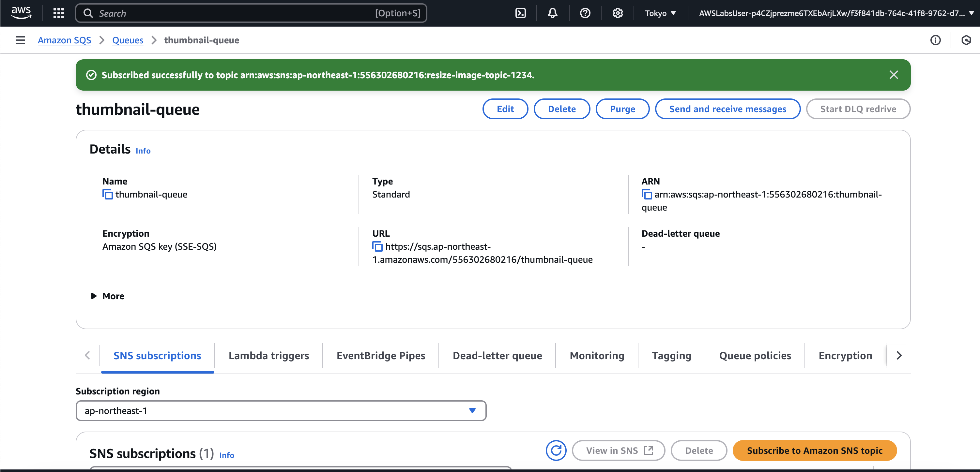Click the Start DLQ redrive button

858,109
